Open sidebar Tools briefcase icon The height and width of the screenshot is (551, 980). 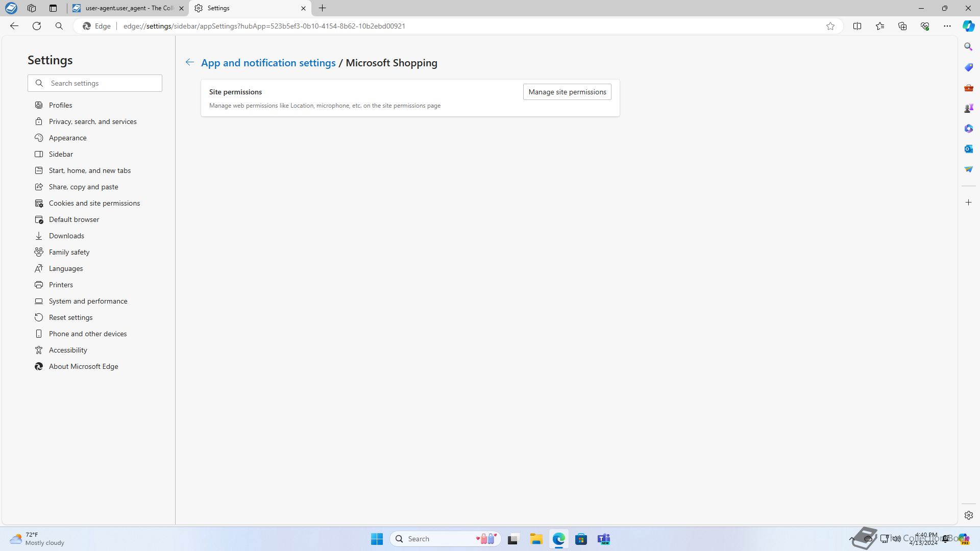(x=968, y=88)
